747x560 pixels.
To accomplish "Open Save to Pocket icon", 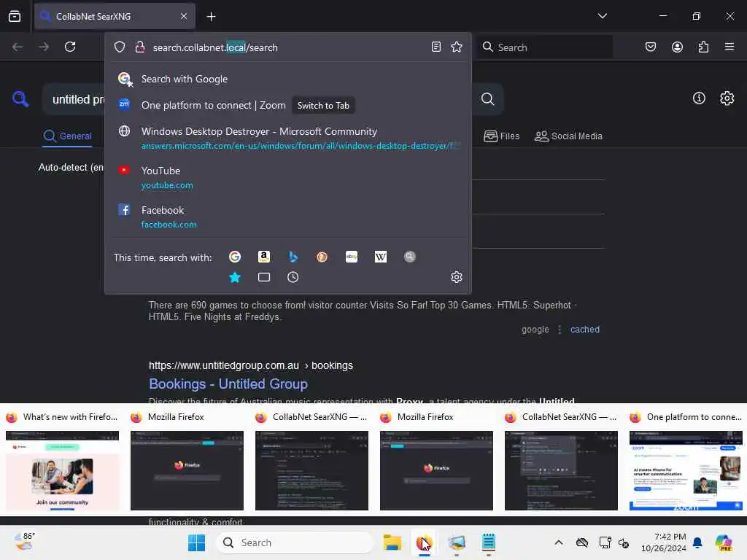I will pyautogui.click(x=650, y=47).
